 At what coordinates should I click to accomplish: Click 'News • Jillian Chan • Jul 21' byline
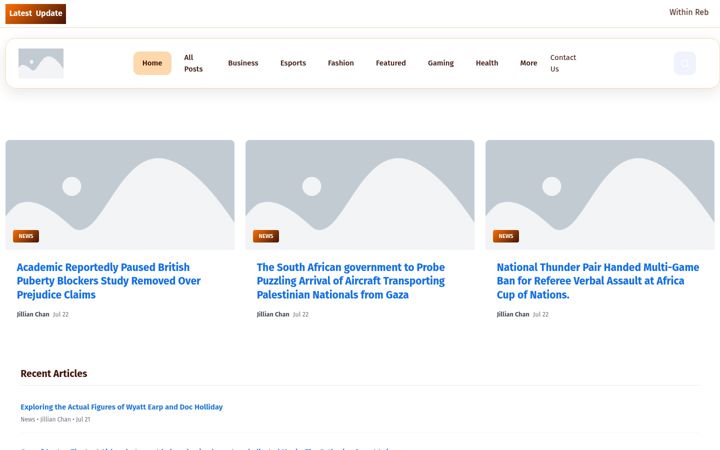[x=56, y=419]
